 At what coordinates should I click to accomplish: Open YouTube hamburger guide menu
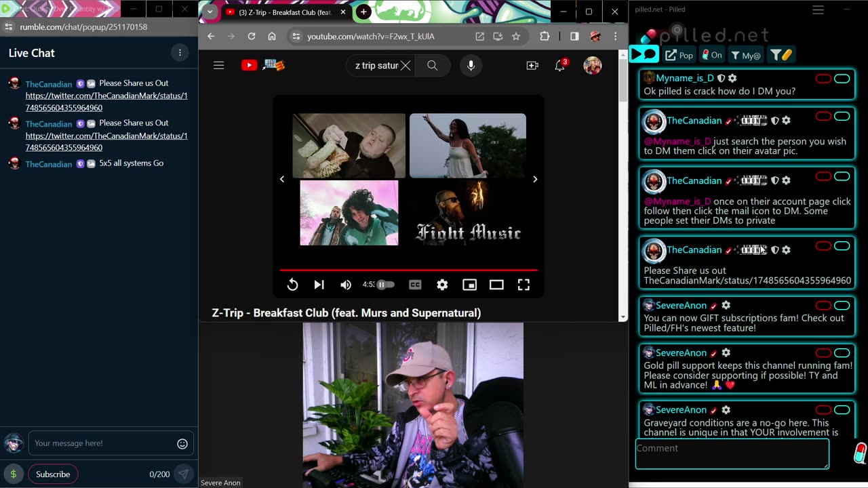click(218, 65)
